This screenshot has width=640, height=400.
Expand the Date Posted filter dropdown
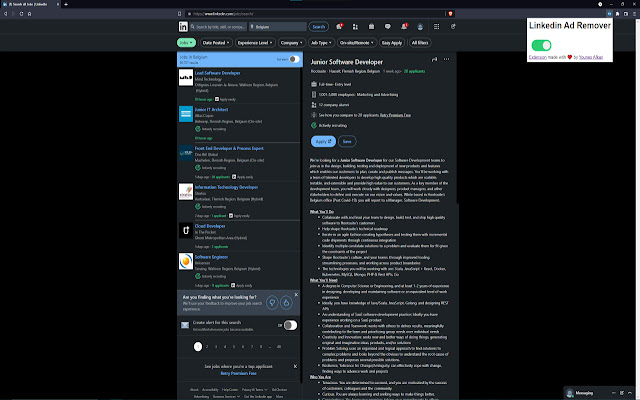point(216,43)
